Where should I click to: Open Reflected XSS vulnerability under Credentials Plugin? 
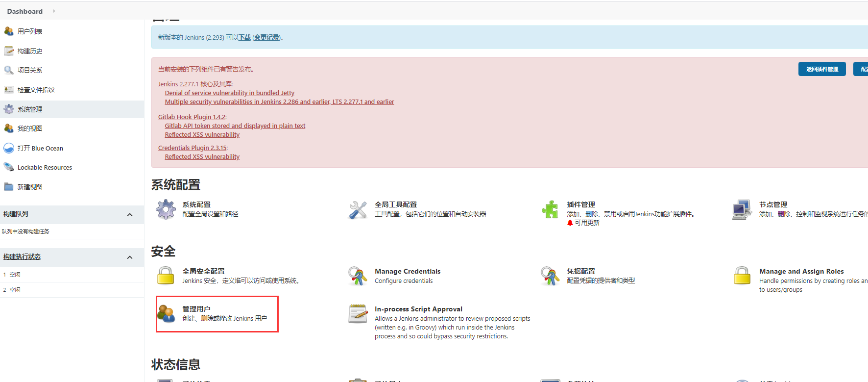(202, 156)
